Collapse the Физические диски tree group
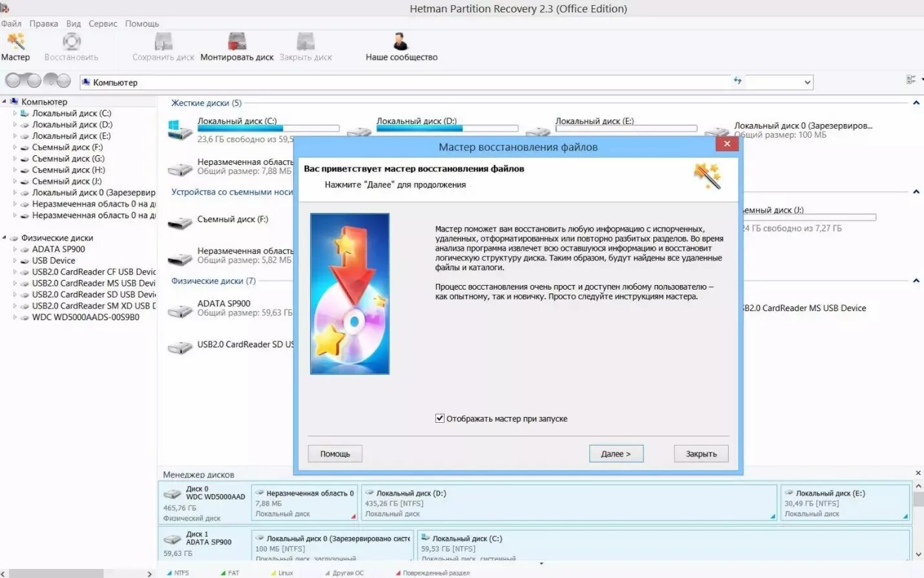 tap(5, 238)
